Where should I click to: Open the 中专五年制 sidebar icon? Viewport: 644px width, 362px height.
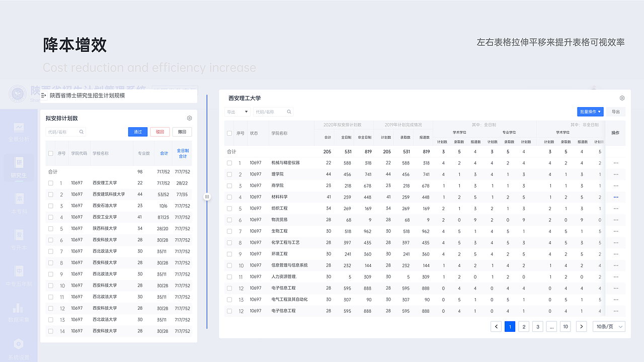click(x=19, y=271)
